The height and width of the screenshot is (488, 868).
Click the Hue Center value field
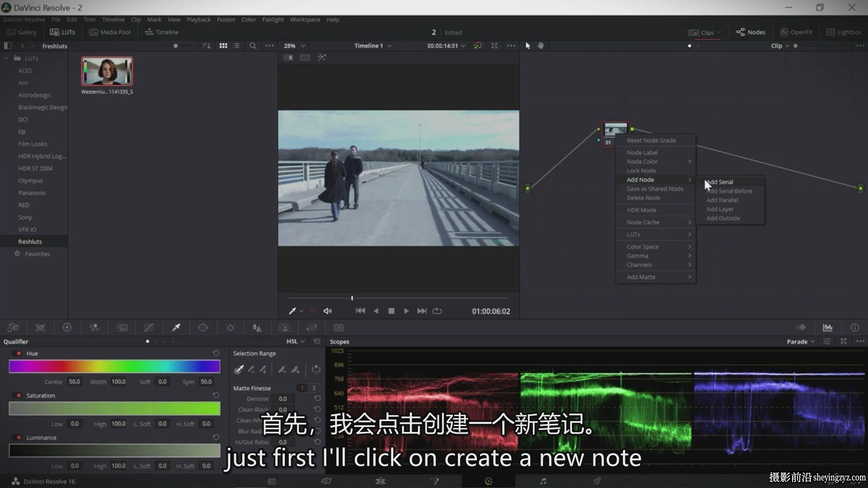coord(74,382)
